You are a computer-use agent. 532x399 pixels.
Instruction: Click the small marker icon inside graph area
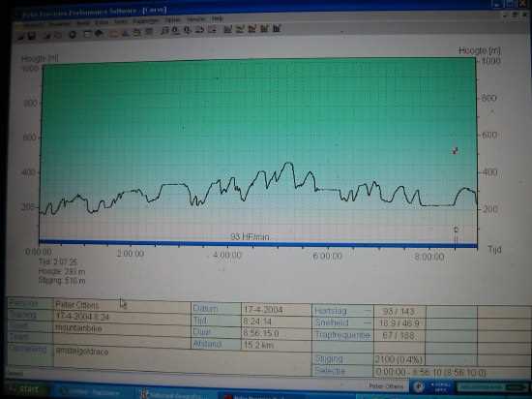(455, 151)
